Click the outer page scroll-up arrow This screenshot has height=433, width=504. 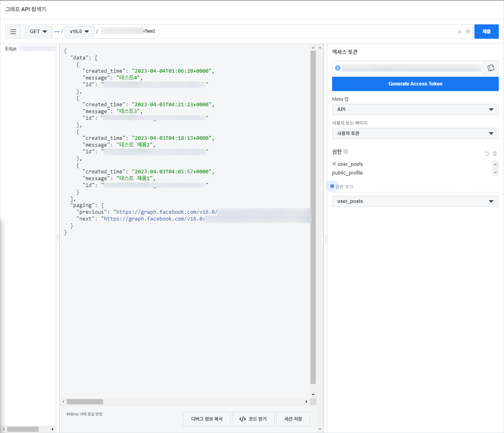320,48
